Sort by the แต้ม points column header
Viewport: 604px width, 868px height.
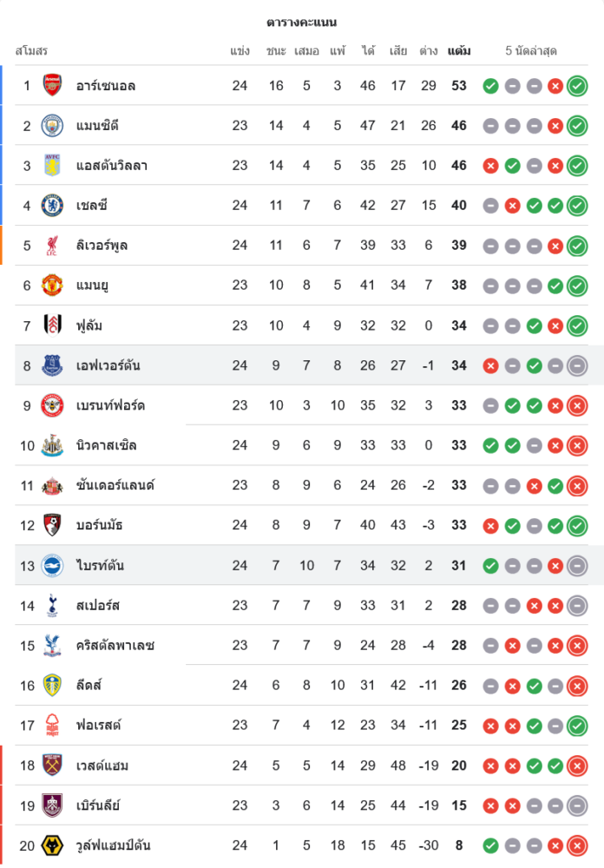(459, 51)
